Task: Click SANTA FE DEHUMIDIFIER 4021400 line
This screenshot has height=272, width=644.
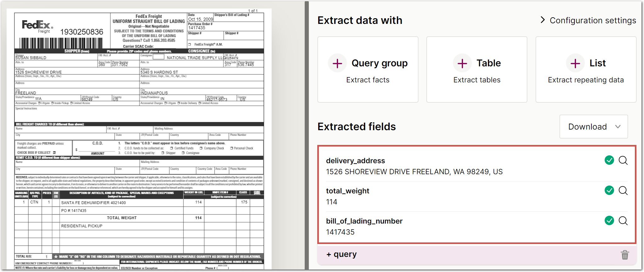Action: tap(93, 203)
